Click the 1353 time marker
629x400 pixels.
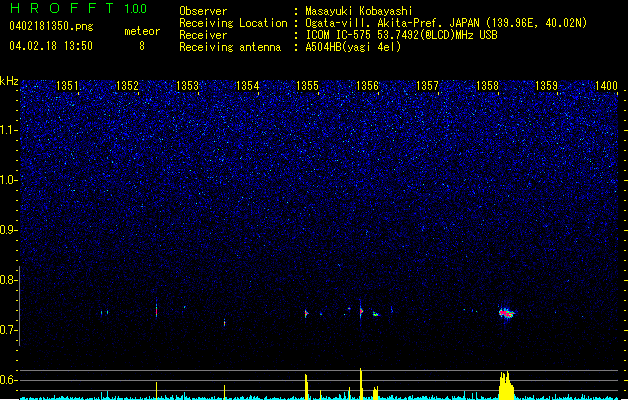(187, 86)
